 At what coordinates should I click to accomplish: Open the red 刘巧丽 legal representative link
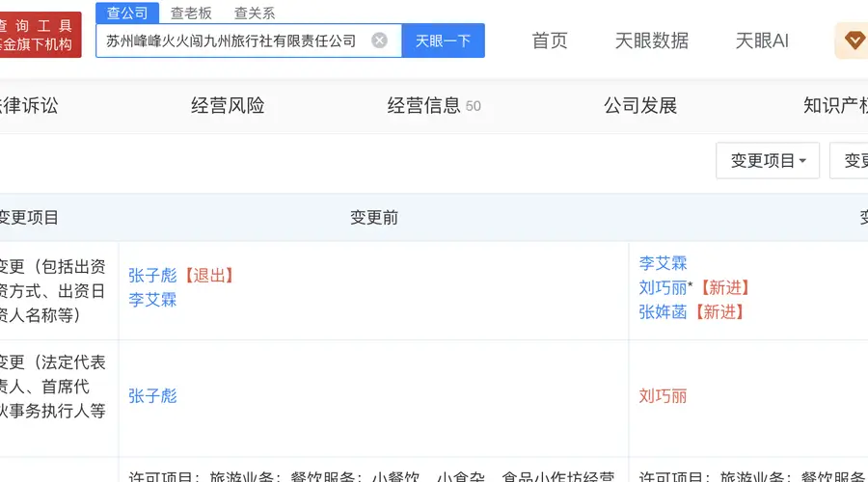click(x=663, y=395)
